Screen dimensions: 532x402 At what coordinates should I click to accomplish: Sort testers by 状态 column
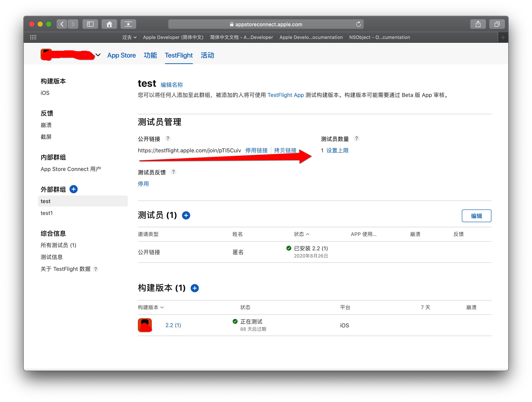302,234
